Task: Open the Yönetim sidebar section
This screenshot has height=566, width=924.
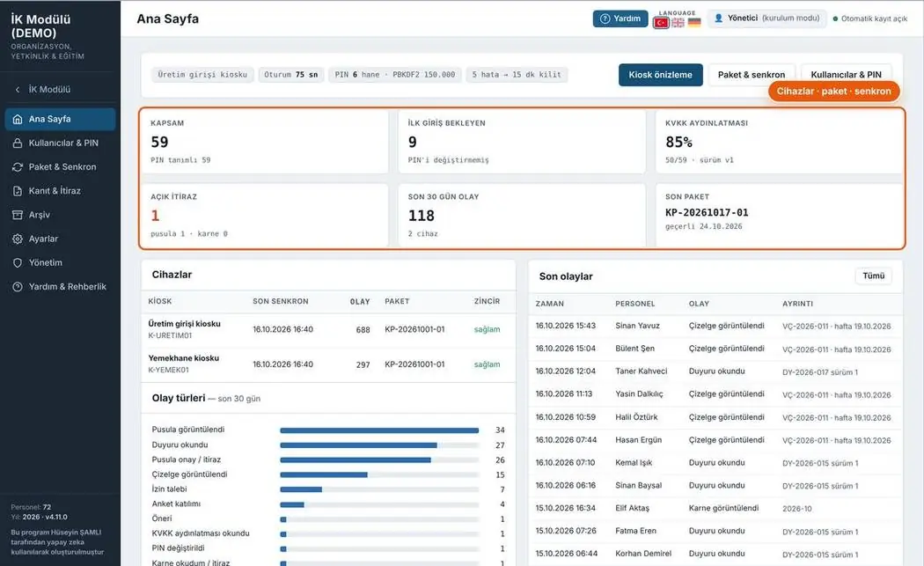Action: pos(60,262)
